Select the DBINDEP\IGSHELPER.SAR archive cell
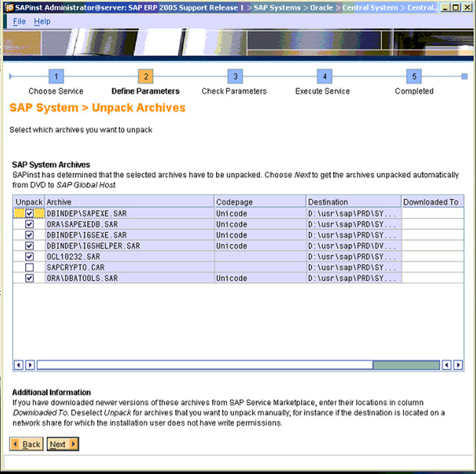This screenshot has height=474, width=476. (130, 246)
